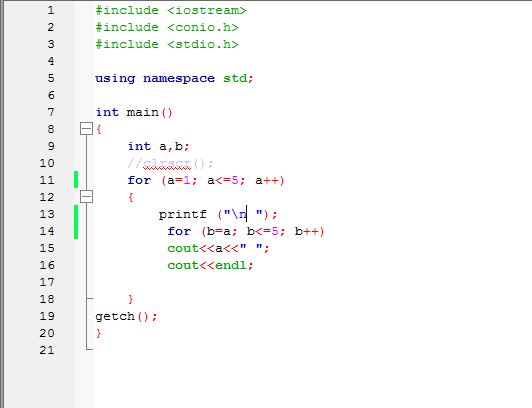Click on 'cout<<endl;' statement

click(x=210, y=265)
